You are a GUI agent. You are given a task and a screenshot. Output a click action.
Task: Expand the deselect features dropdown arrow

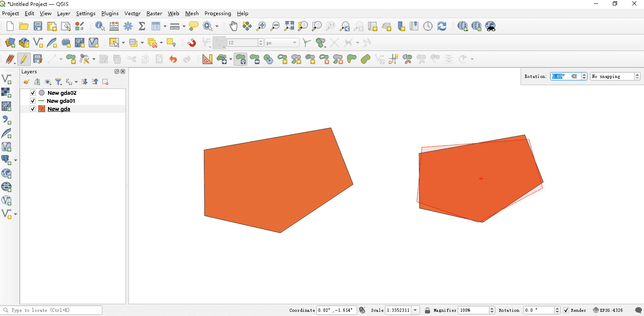click(x=161, y=43)
